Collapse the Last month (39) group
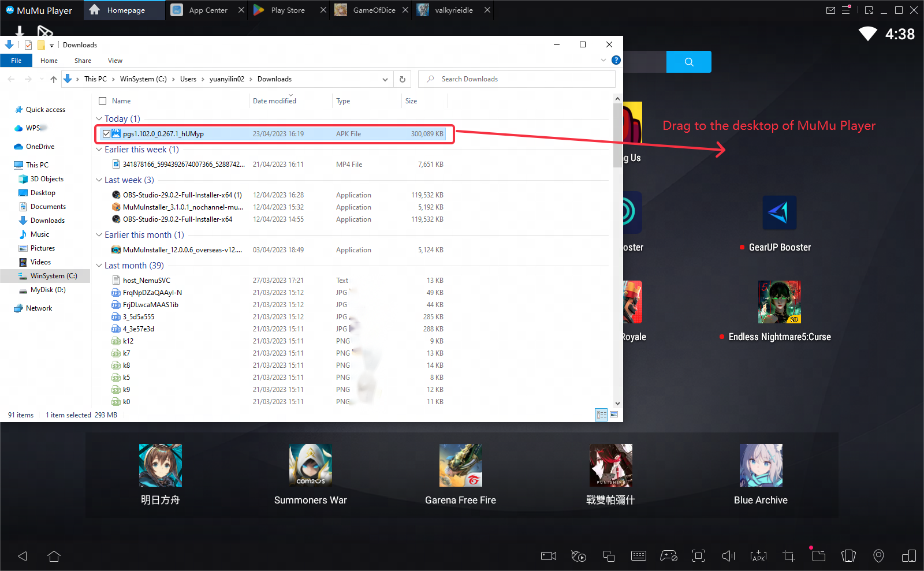The image size is (924, 571). [x=99, y=266]
